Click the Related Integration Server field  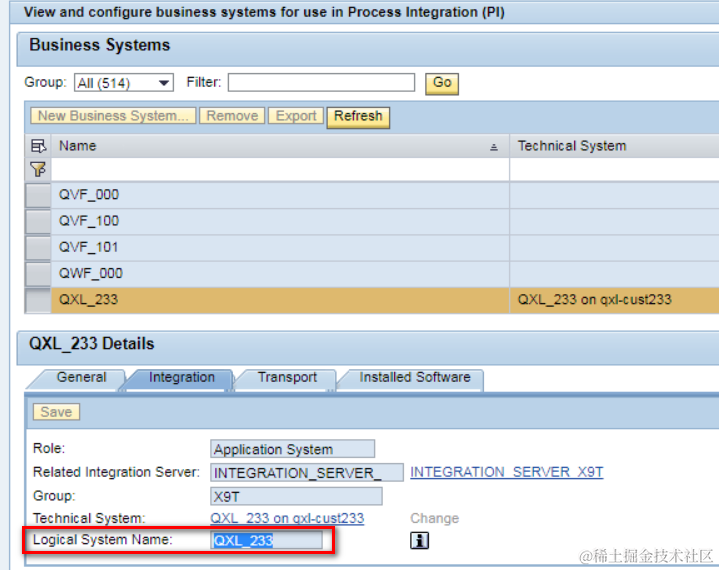pos(307,473)
